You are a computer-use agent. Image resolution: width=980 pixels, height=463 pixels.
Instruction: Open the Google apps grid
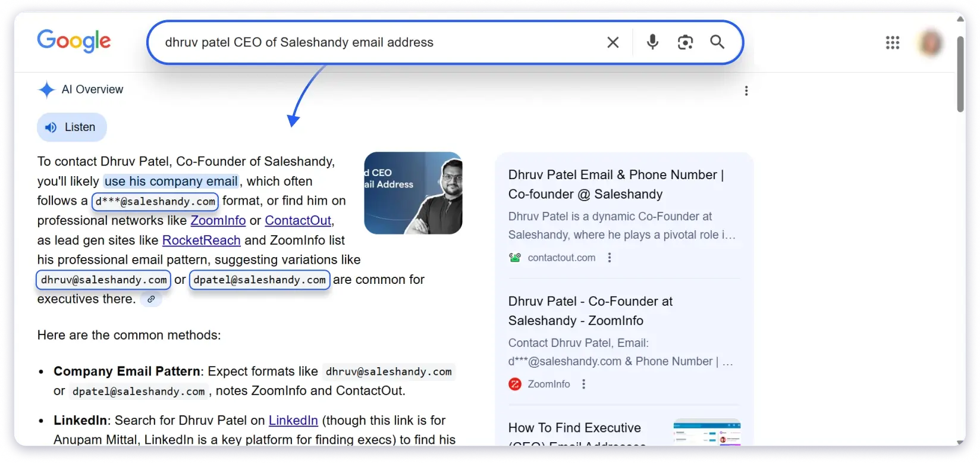tap(892, 43)
